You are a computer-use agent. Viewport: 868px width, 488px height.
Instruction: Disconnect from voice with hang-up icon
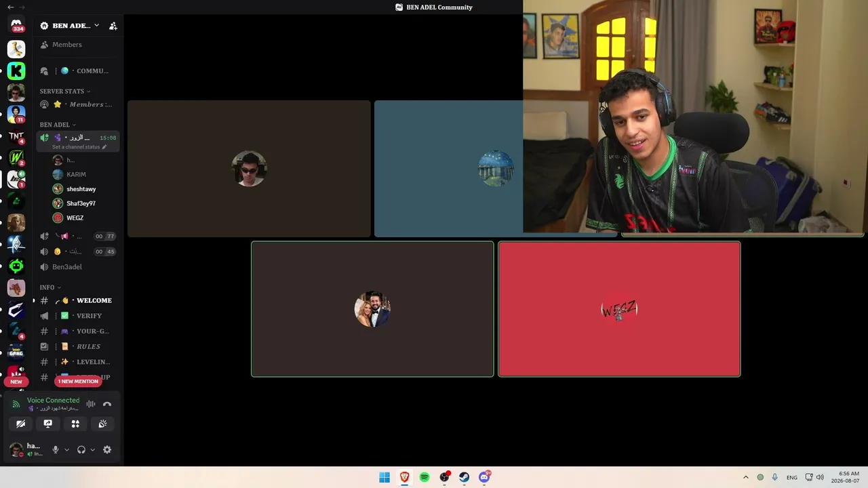(x=107, y=404)
